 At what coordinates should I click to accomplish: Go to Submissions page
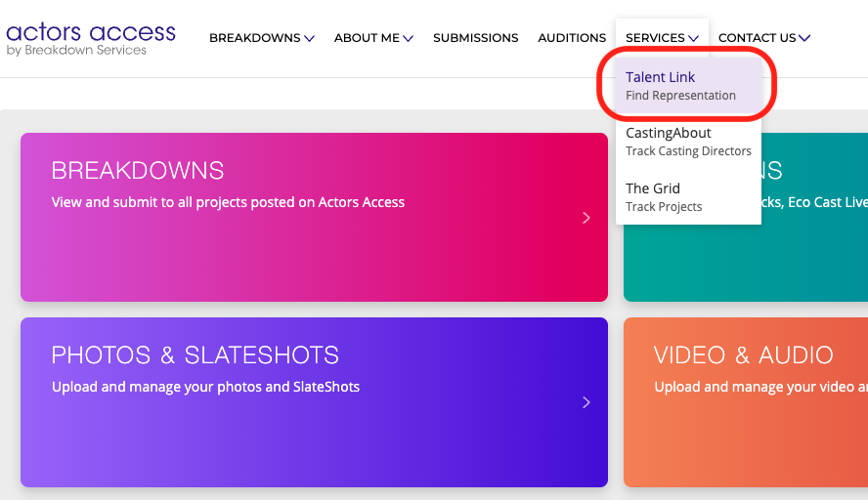(475, 38)
